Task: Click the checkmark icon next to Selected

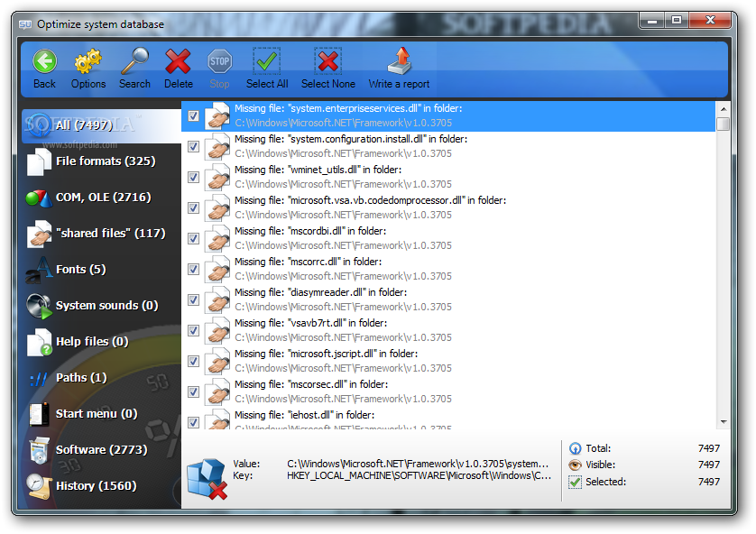Action: pos(575,482)
